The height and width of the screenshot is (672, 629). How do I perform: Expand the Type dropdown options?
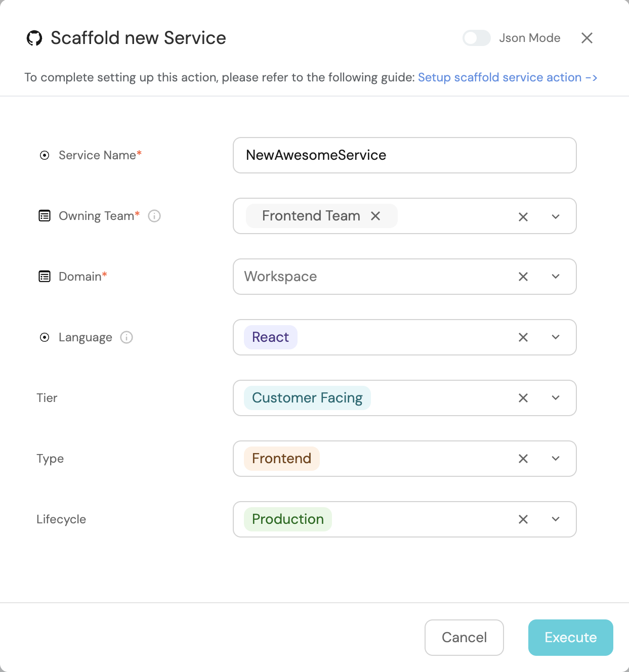(x=556, y=459)
